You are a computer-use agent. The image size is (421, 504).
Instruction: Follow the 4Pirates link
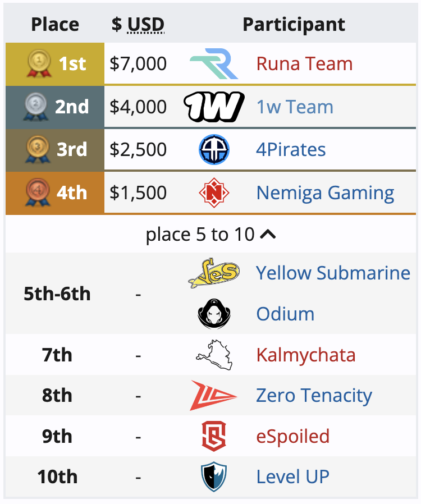[x=291, y=149]
